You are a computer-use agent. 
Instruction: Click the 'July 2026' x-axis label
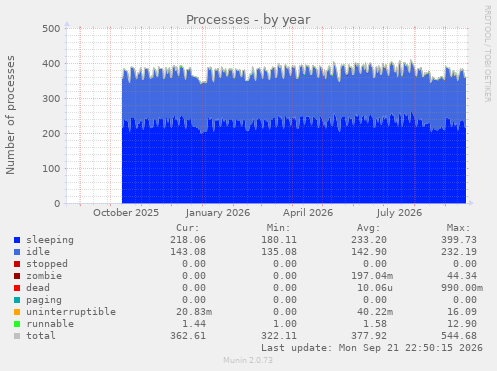click(x=399, y=213)
